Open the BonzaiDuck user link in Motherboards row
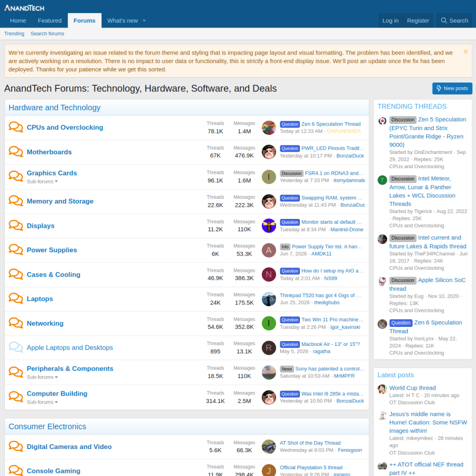Viewport: 476px width, 476px height. [350, 155]
